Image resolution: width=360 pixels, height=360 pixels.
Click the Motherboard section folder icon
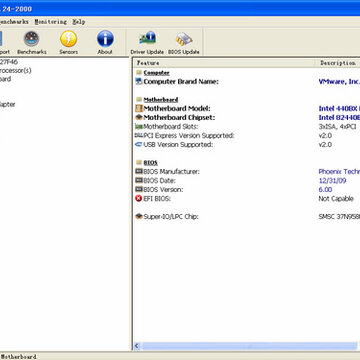[x=139, y=99]
